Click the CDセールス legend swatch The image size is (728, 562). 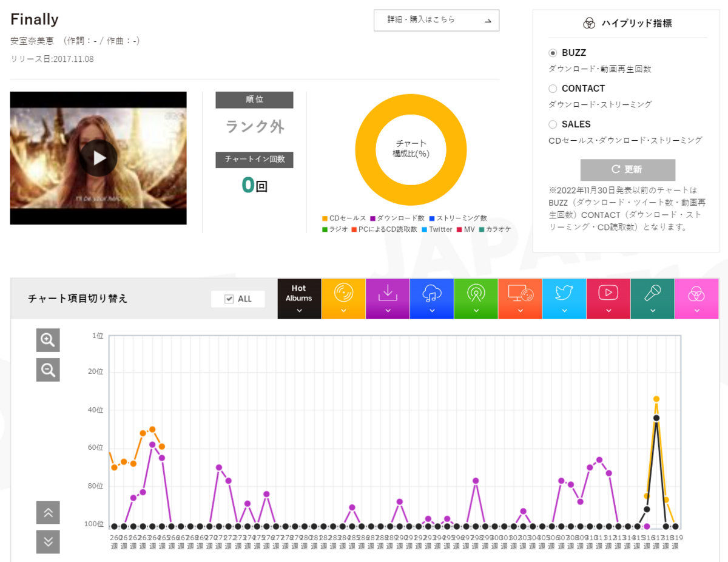point(325,218)
